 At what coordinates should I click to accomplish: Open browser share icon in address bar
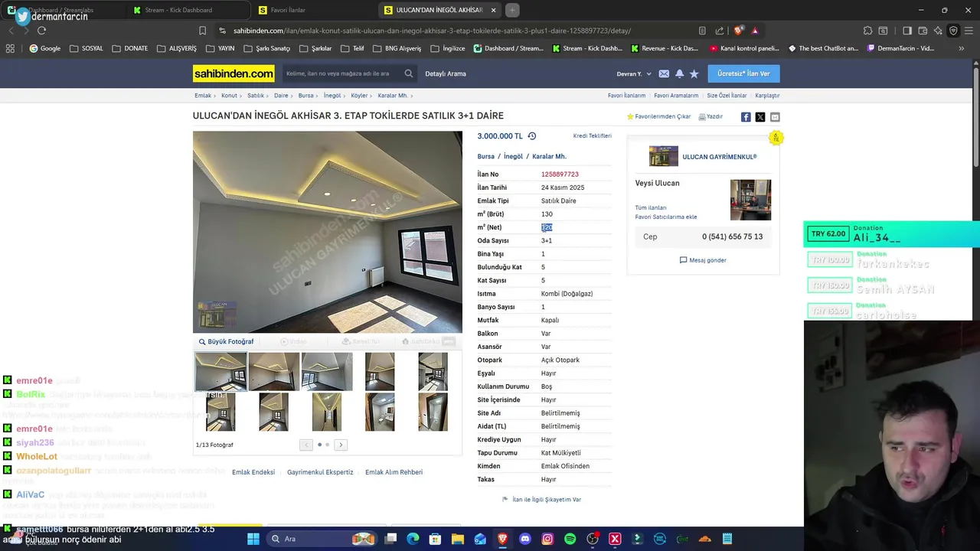tap(720, 31)
